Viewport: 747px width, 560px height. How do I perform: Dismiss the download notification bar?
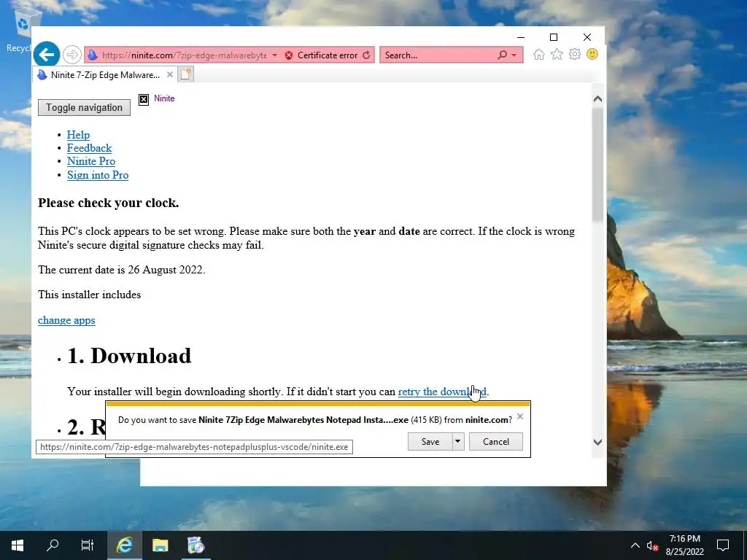tap(519, 416)
